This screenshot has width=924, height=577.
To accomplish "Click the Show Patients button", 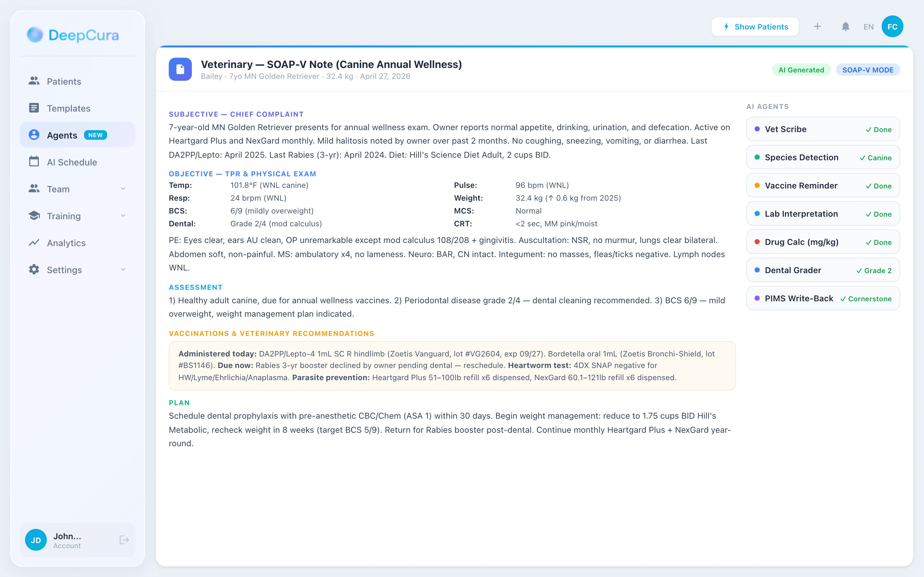I will point(755,27).
